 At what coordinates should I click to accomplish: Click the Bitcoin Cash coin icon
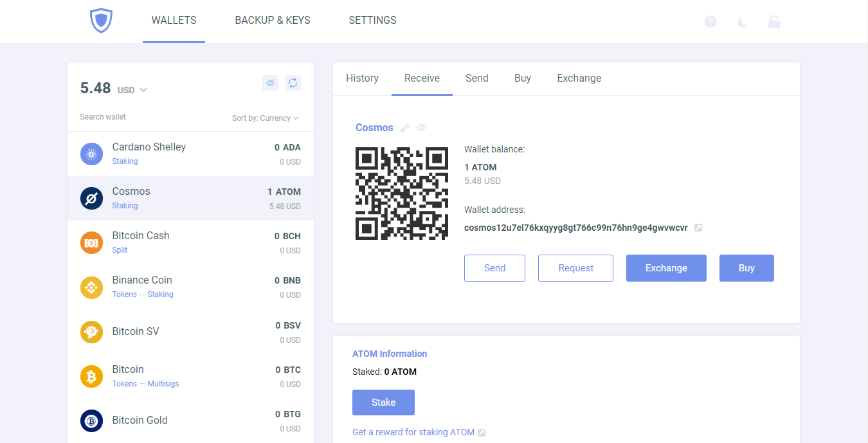[91, 242]
